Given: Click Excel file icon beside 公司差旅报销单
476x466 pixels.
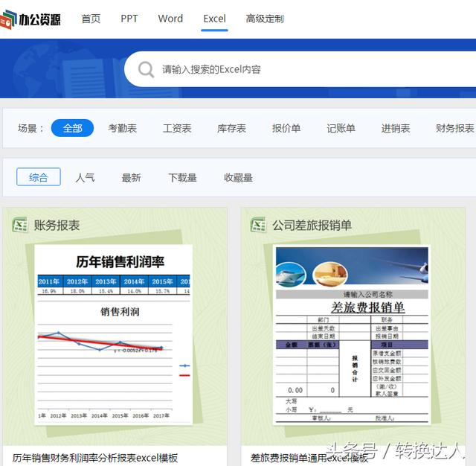Looking at the screenshot, I should pyautogui.click(x=258, y=225).
